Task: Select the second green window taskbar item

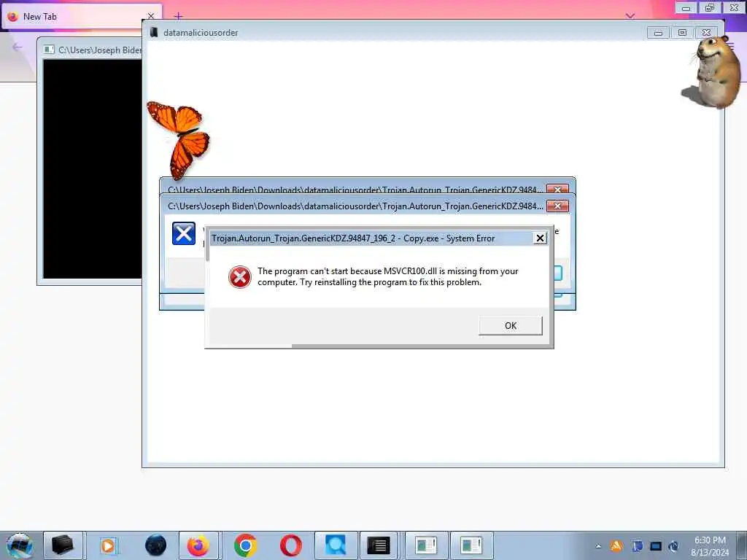Action: point(471,545)
